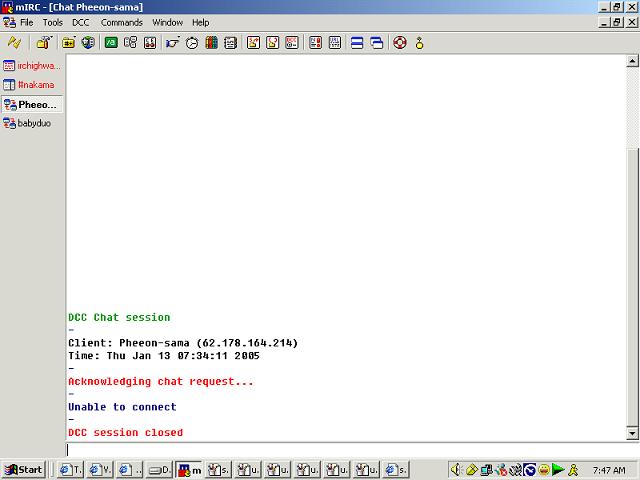Click the chat window system menu icon

(9, 22)
